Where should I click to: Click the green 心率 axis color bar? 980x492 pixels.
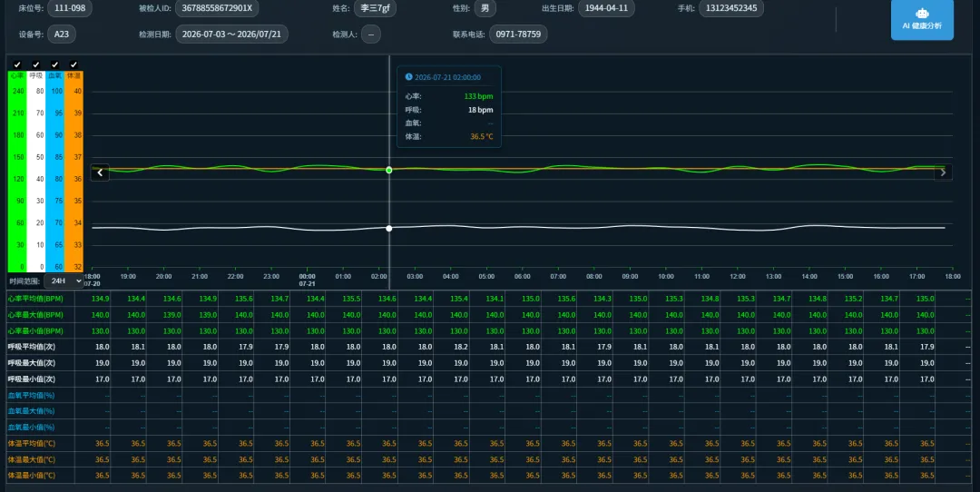click(x=17, y=172)
